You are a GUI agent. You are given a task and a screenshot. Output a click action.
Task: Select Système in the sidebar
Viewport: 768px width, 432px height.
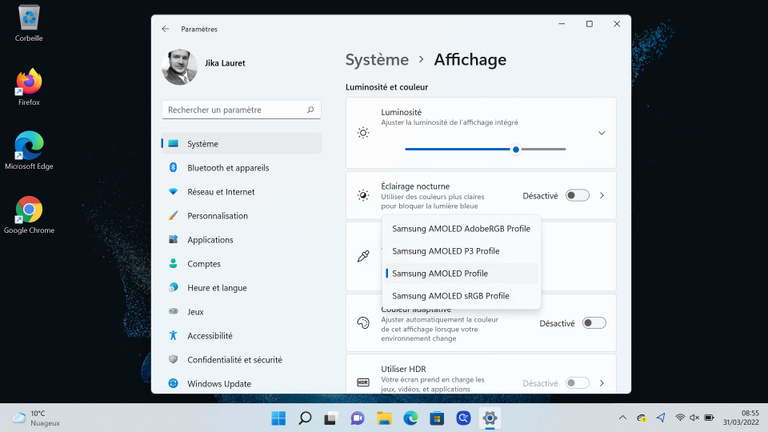click(x=241, y=144)
